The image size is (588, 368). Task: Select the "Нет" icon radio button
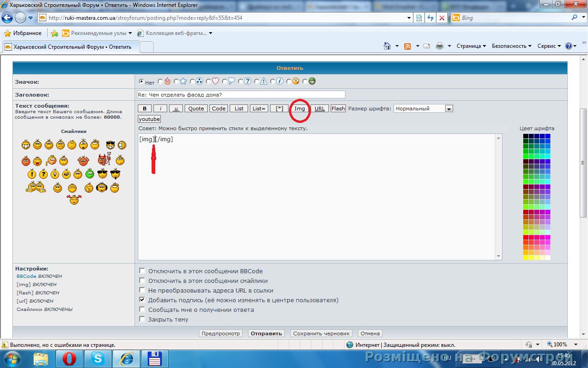(141, 81)
